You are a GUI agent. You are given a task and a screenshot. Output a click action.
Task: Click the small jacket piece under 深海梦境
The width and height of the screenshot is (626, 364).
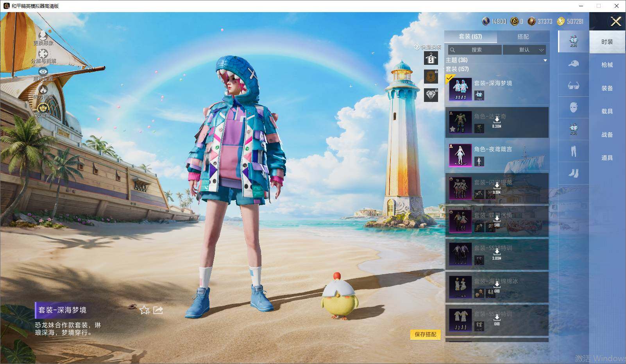(x=479, y=95)
